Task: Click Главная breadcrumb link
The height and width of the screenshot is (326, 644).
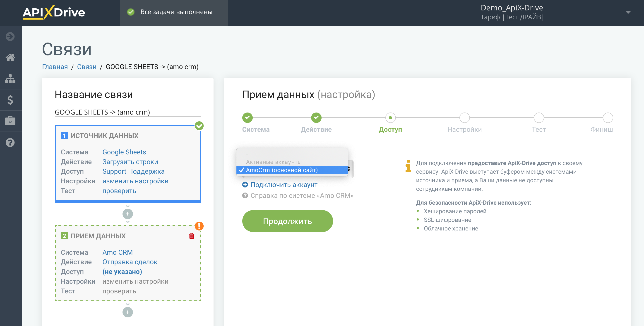Action: [55, 67]
